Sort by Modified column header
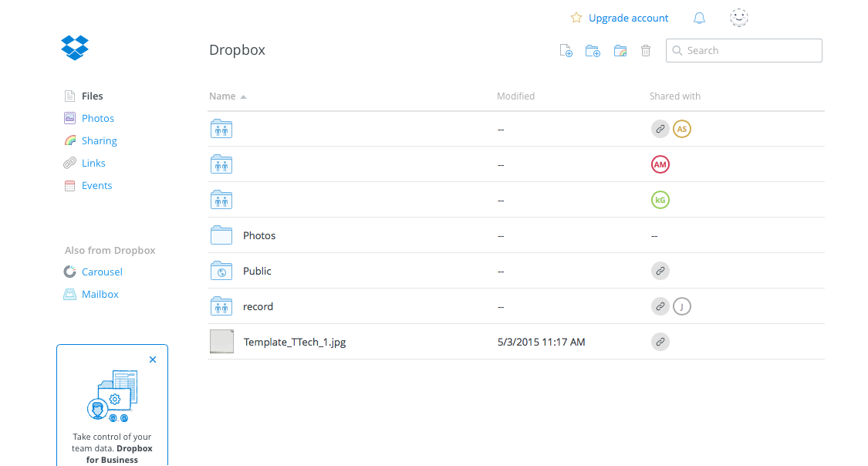Screen dimensions: 868x466 point(515,96)
